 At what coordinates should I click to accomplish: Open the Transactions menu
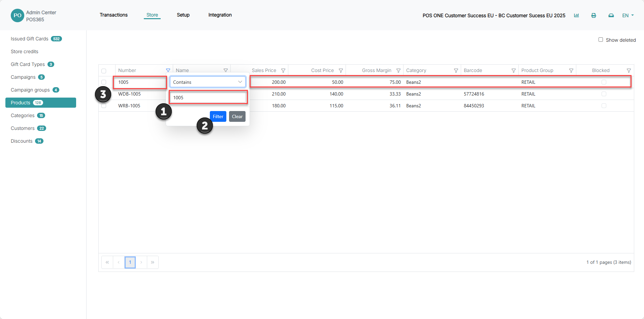point(114,15)
